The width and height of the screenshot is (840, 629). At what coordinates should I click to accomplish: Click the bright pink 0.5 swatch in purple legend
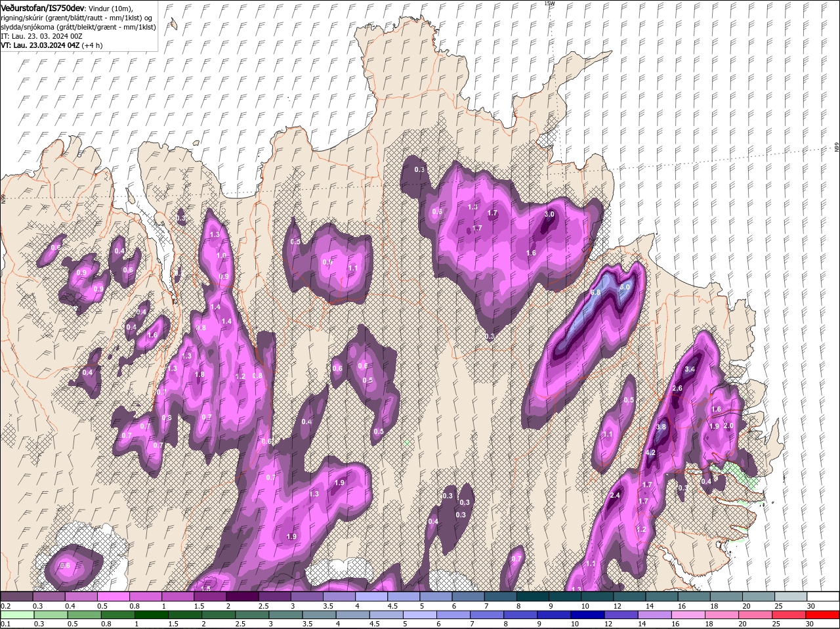[x=113, y=596]
